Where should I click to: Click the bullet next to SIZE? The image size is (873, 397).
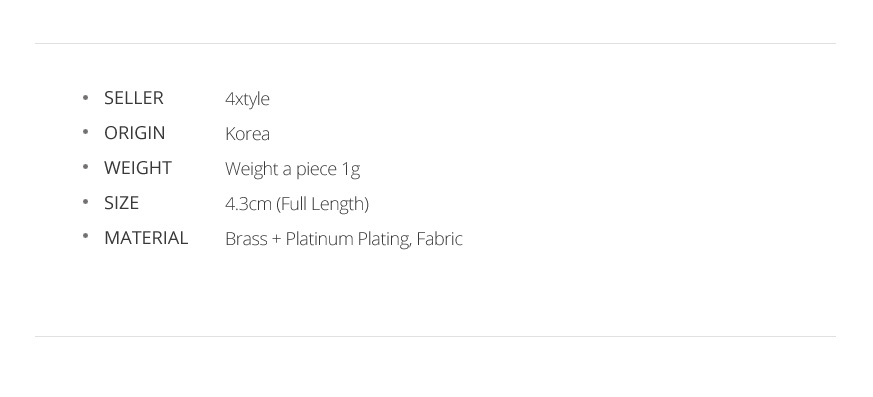click(x=85, y=202)
